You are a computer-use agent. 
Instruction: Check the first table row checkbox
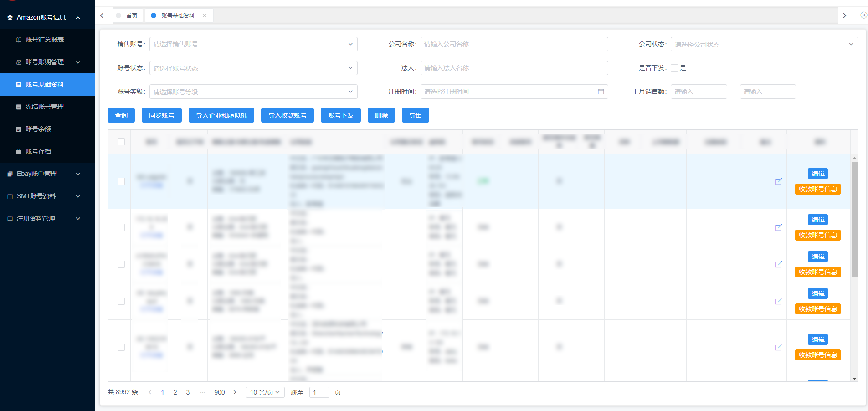(x=121, y=181)
